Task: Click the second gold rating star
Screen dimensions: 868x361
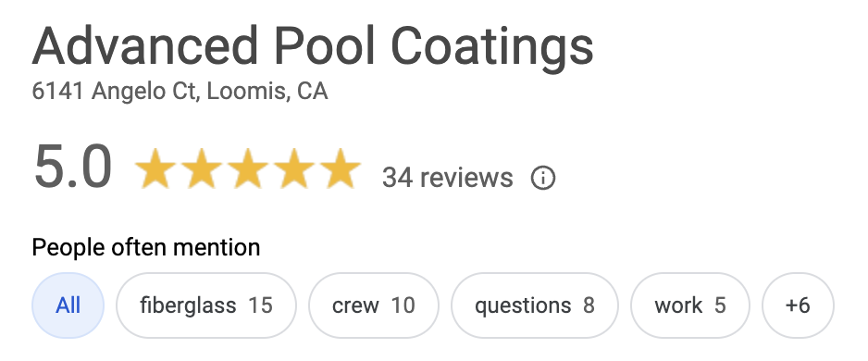Action: point(202,168)
